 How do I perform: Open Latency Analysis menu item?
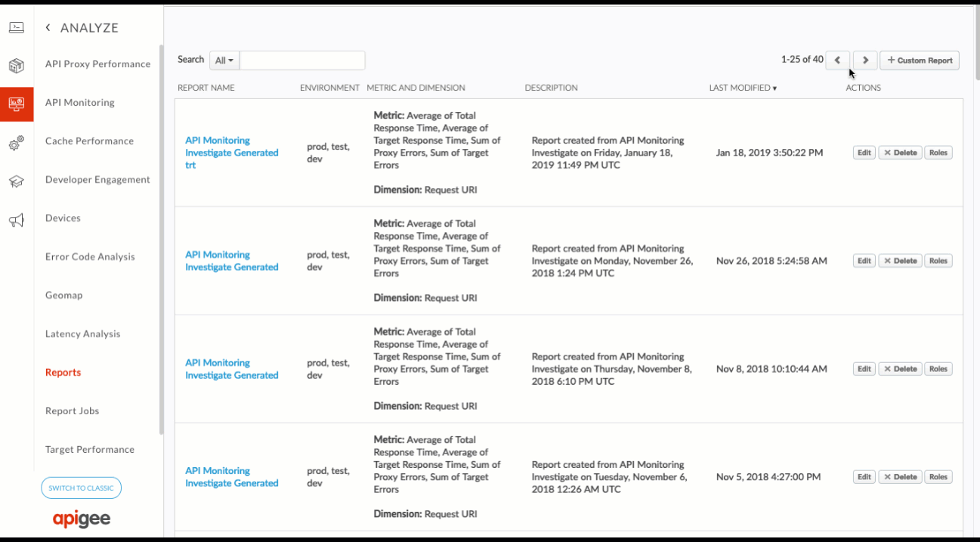[82, 334]
